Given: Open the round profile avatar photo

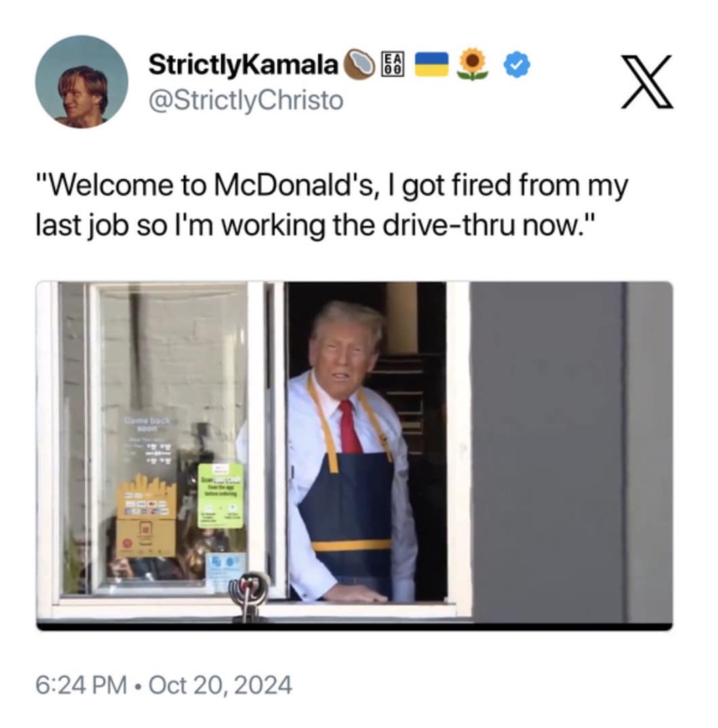Looking at the screenshot, I should 81,81.
